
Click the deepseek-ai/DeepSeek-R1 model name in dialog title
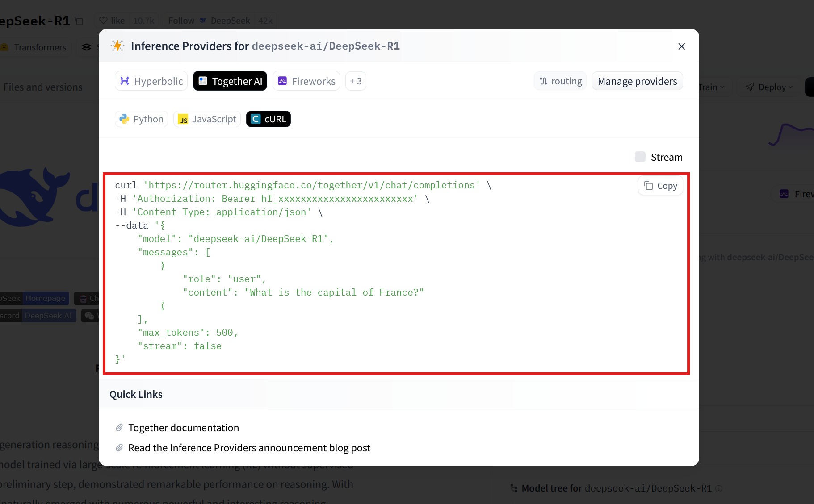click(326, 46)
